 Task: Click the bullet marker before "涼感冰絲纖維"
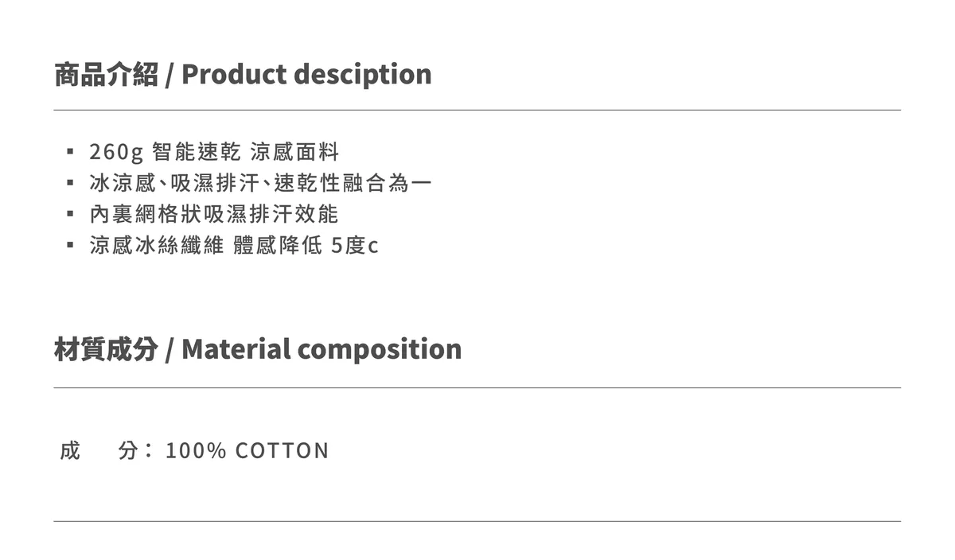[x=71, y=246]
